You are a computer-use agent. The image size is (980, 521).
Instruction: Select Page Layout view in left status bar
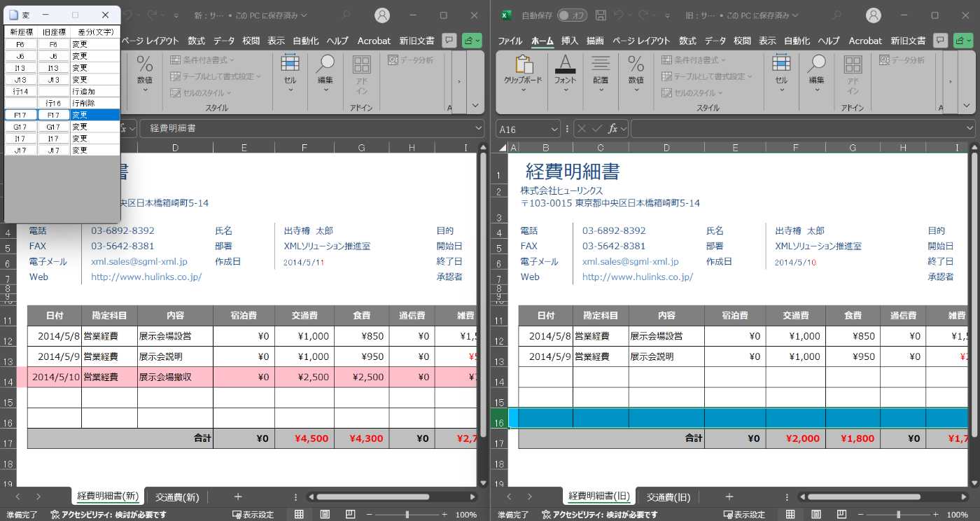pyautogui.click(x=325, y=515)
